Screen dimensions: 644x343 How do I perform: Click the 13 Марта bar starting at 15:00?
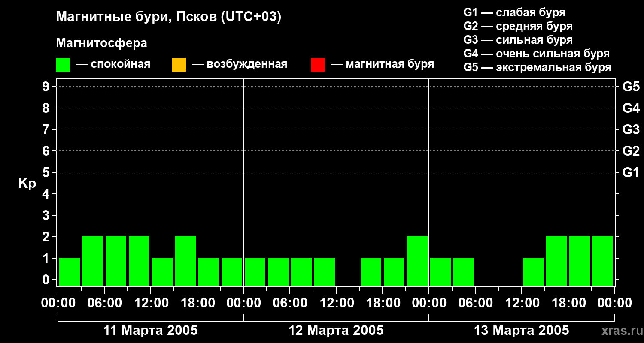(556, 261)
